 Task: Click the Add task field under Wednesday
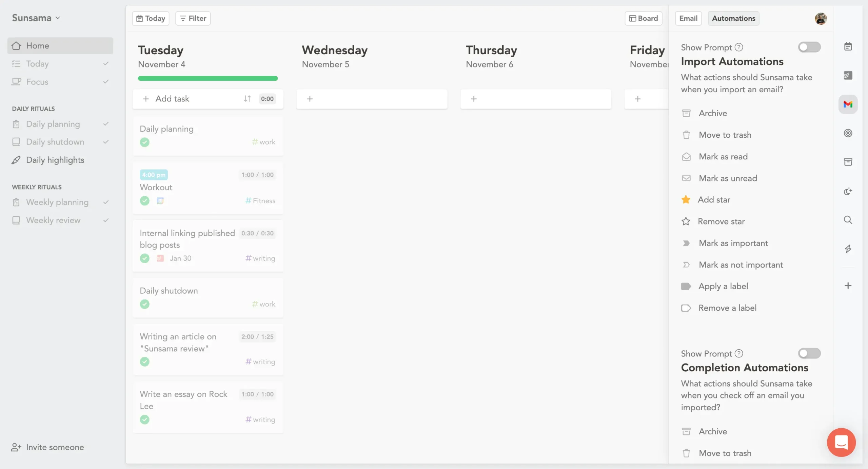pyautogui.click(x=372, y=99)
